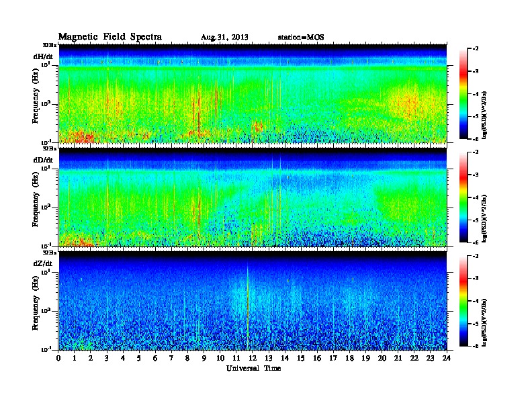Click inside the dH/dt spectrogram plot
The image size is (532, 411).
253,93
